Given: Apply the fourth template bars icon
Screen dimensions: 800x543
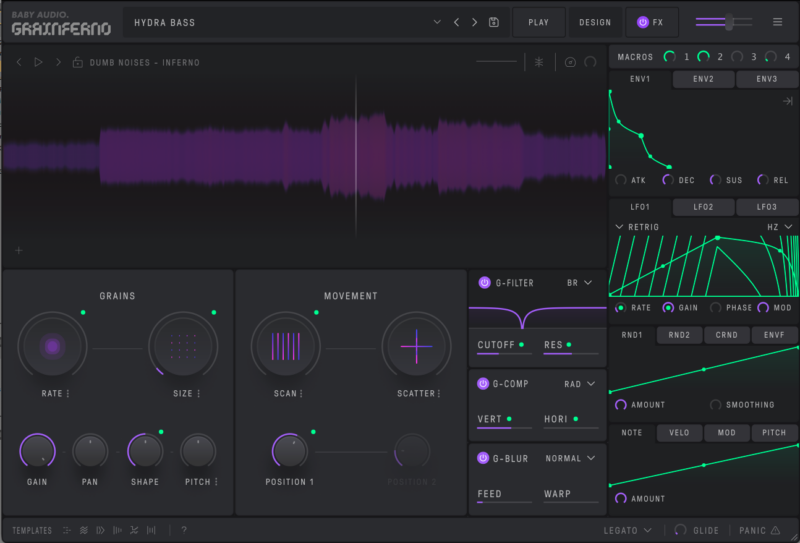Looking at the screenshot, I should point(117,530).
